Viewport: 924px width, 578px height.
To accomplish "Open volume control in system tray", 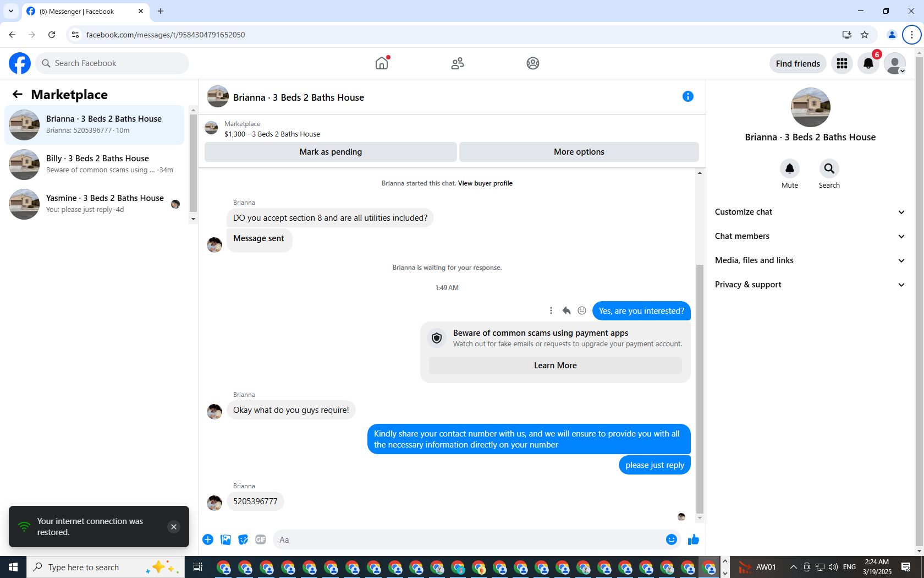I will click(x=833, y=567).
